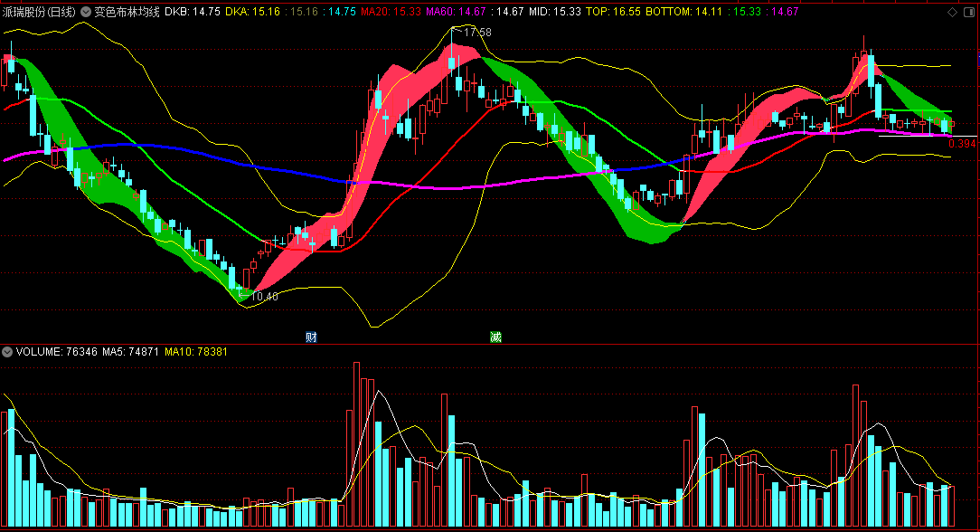This screenshot has width=980, height=532.
Task: Click the diamond icon at top right
Action: 953,12
